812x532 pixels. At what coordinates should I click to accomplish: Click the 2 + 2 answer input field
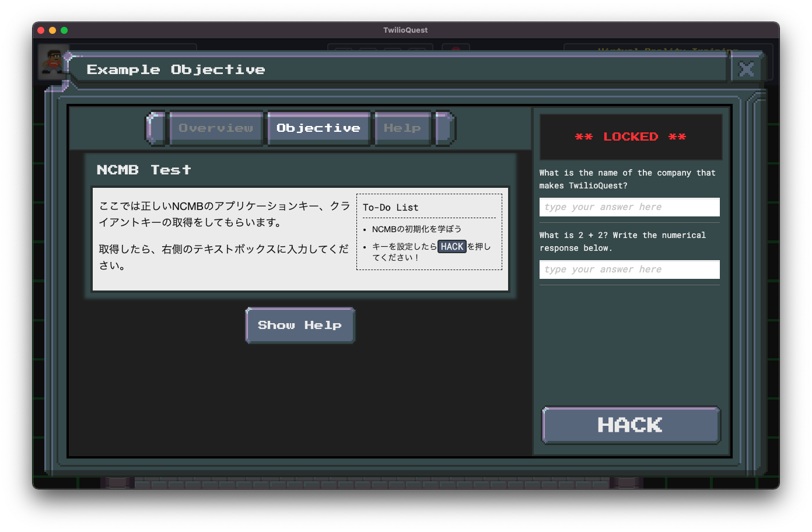coord(629,269)
